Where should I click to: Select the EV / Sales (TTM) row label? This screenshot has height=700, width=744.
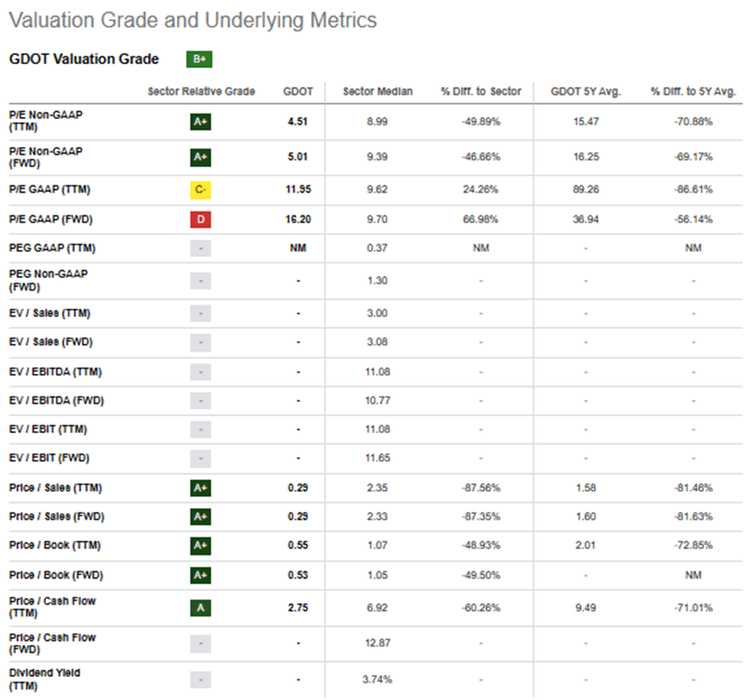49,313
